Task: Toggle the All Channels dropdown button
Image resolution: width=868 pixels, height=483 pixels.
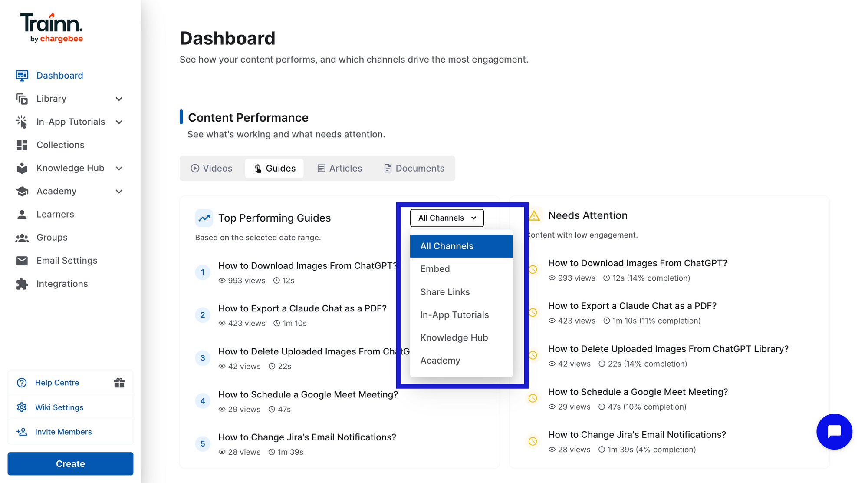Action: [x=447, y=218]
